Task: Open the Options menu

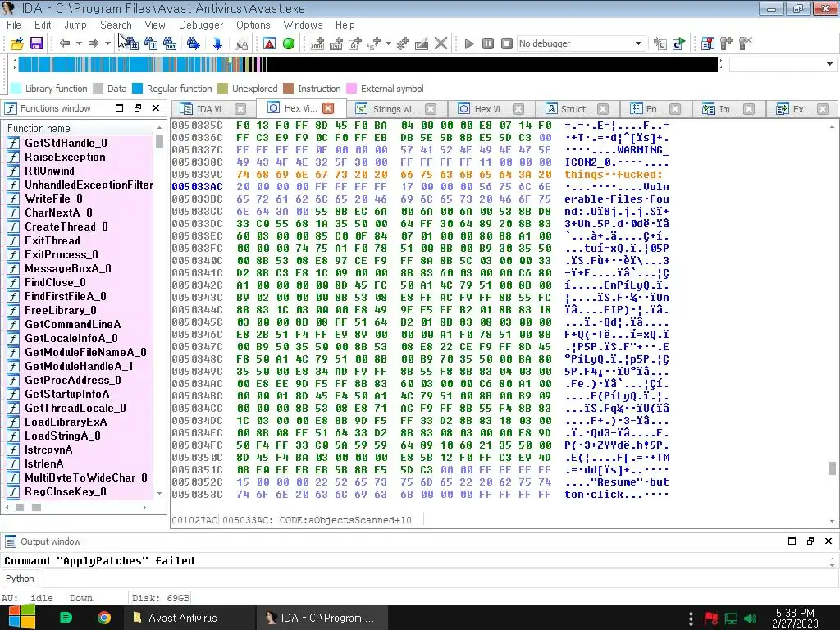Action: (253, 25)
